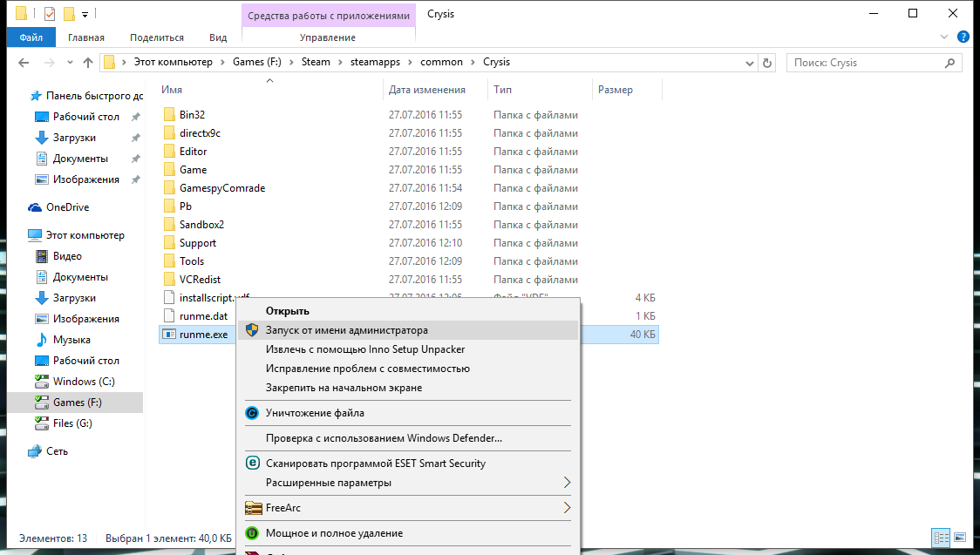Navigate to Games (F:) breadcrumb
980x555 pixels.
click(x=257, y=62)
